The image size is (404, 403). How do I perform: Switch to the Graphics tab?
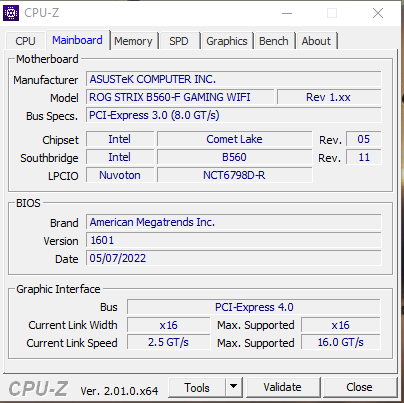click(227, 41)
